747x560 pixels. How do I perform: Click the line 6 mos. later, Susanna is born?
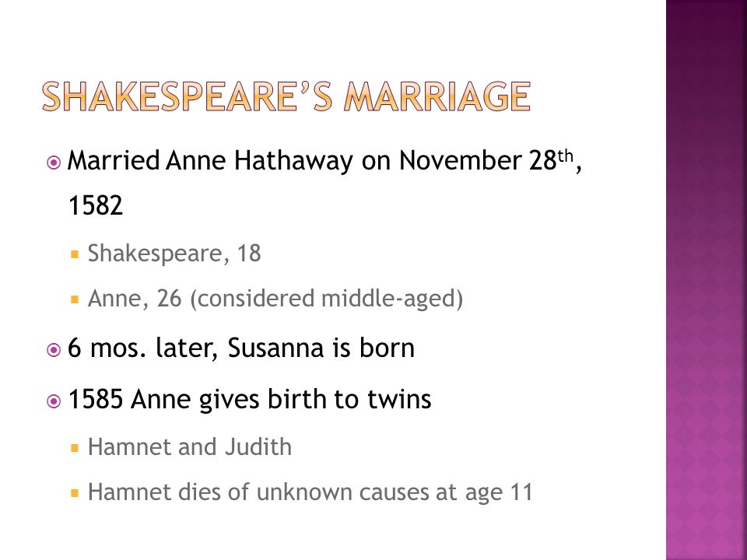pyautogui.click(x=241, y=348)
